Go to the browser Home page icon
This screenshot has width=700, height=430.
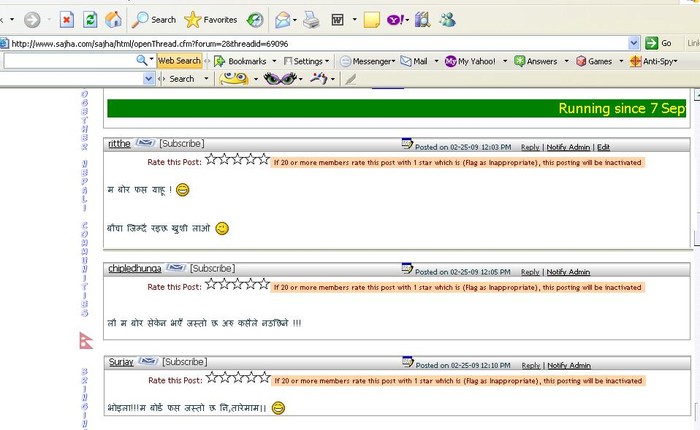pyautogui.click(x=114, y=19)
